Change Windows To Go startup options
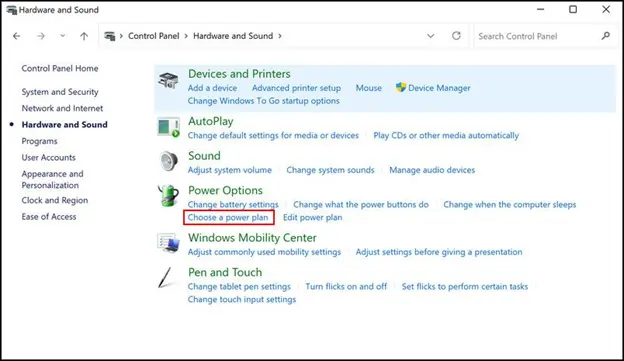 click(263, 101)
